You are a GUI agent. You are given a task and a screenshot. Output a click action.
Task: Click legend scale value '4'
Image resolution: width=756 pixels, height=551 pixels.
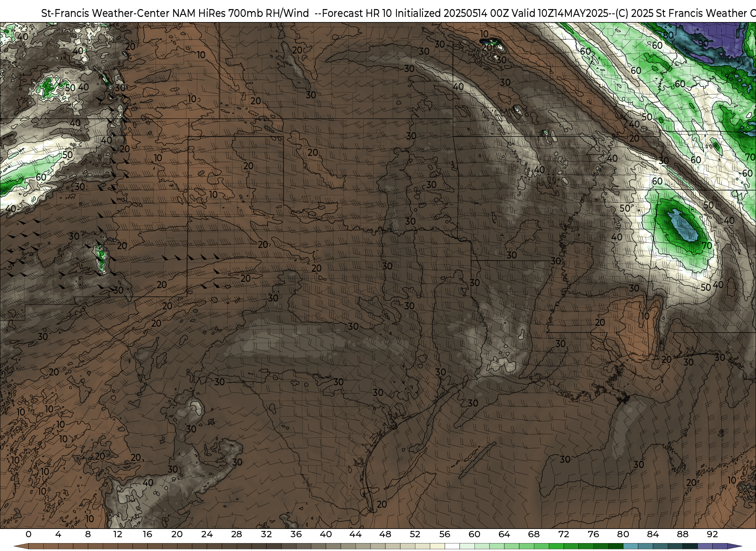tap(58, 534)
